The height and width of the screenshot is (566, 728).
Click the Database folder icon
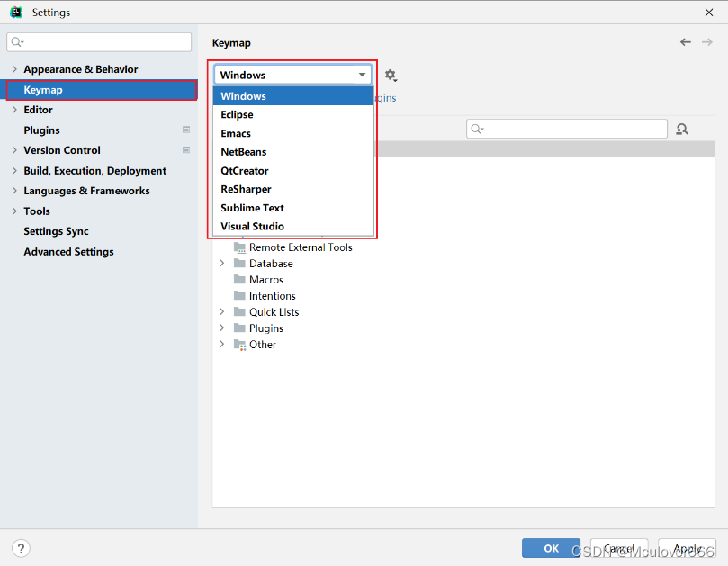coord(239,264)
